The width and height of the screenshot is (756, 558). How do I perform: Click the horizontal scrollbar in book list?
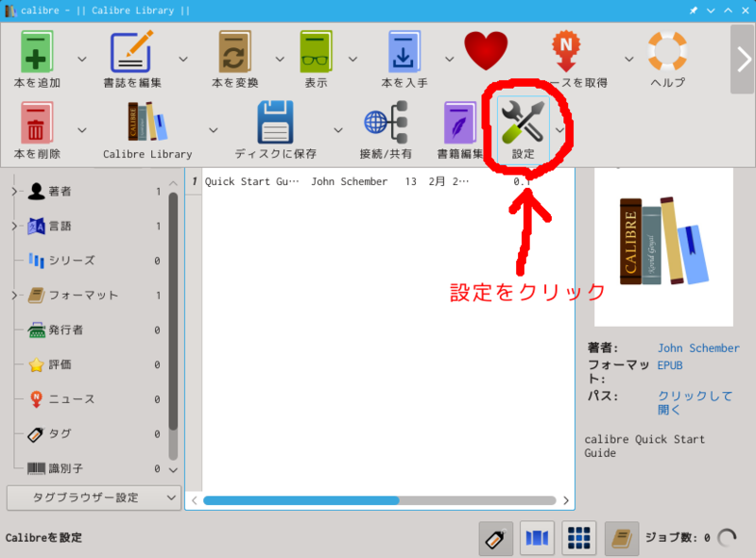(301, 500)
